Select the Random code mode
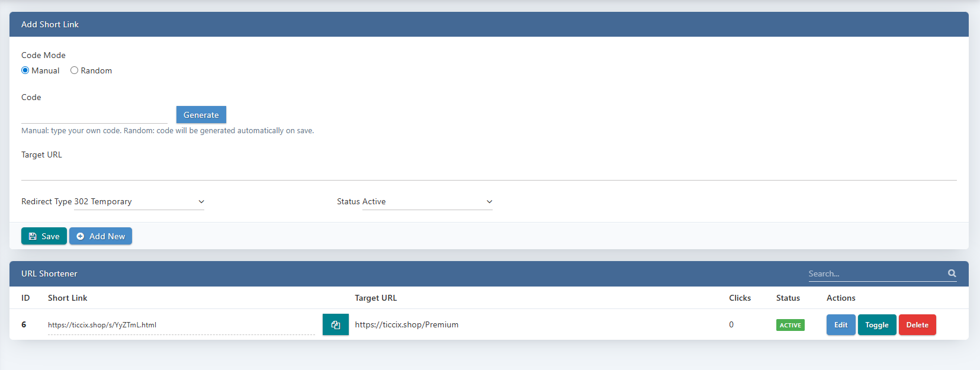This screenshot has height=370, width=980. pyautogui.click(x=75, y=70)
